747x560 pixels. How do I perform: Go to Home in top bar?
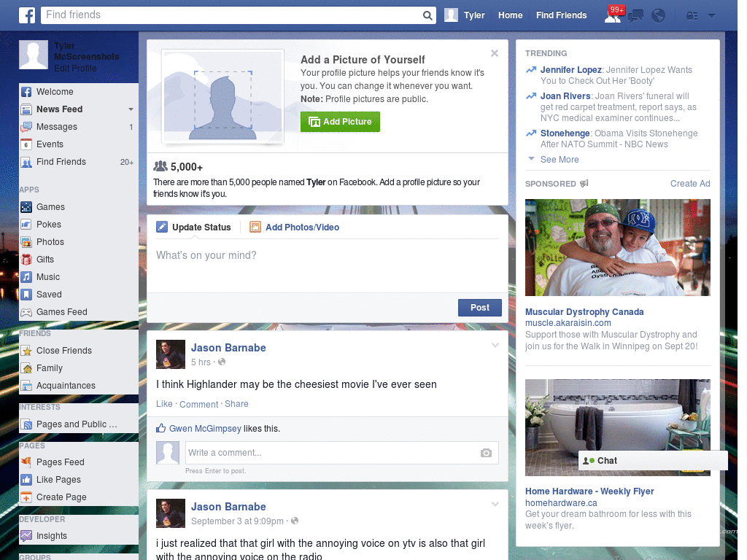coord(510,15)
